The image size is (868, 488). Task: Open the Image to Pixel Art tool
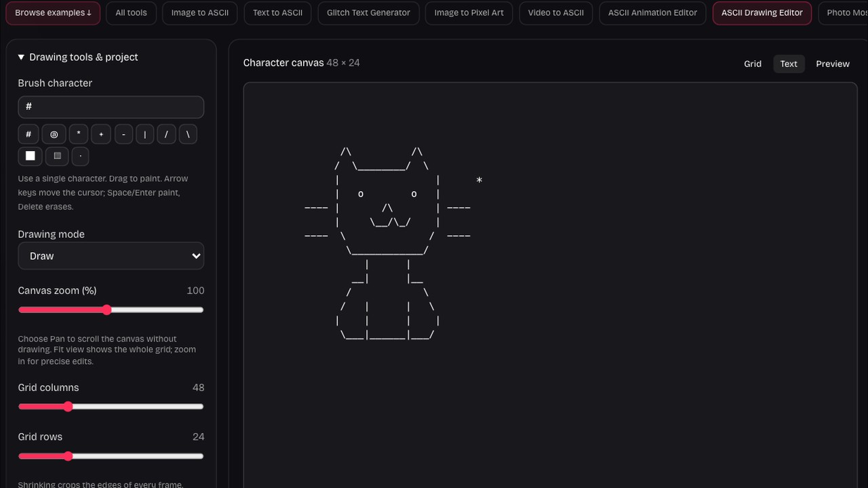[x=469, y=13]
